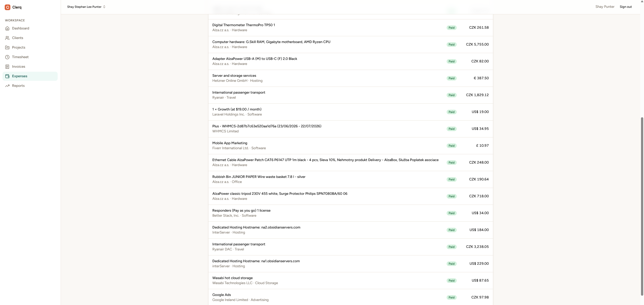Open Rubbish Bin JUNIOR PAPER expense
The width and height of the screenshot is (644, 305).
[350, 179]
